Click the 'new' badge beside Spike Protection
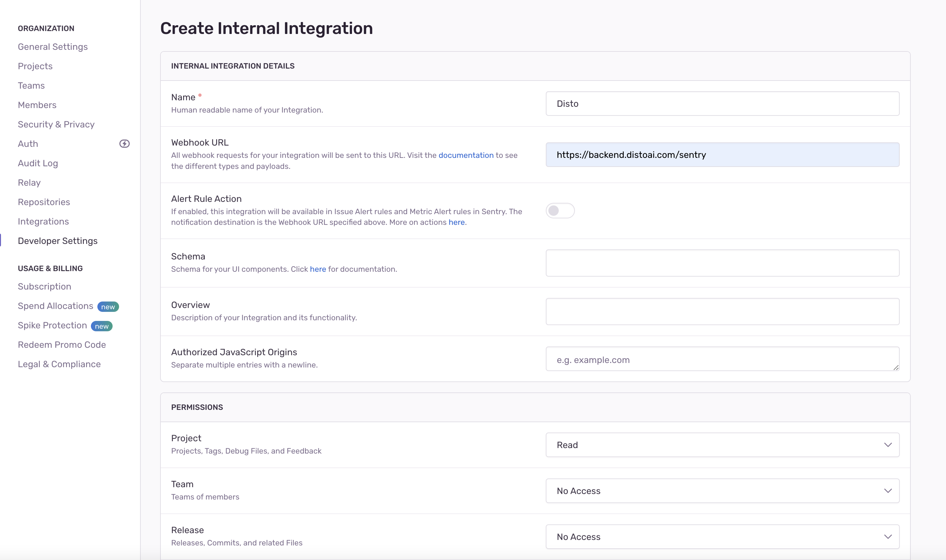This screenshot has height=560, width=946. click(x=102, y=326)
